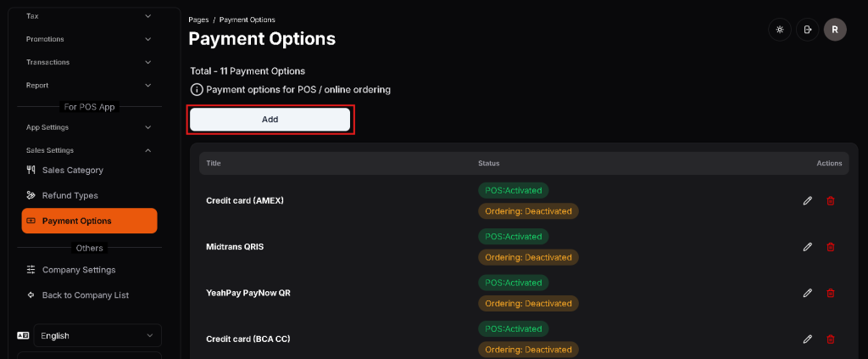Click the edit pencil for Credit card (AMEX)
This screenshot has width=868, height=359.
pyautogui.click(x=807, y=200)
